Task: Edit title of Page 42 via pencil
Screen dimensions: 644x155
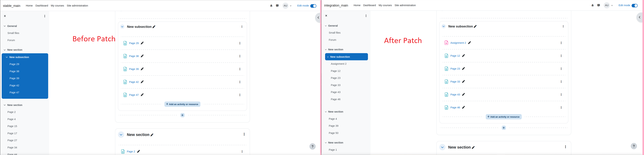Action: click(x=142, y=82)
